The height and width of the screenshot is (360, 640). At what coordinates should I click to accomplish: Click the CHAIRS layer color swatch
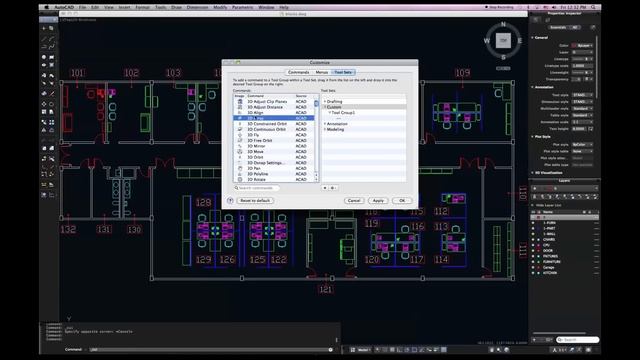(539, 240)
